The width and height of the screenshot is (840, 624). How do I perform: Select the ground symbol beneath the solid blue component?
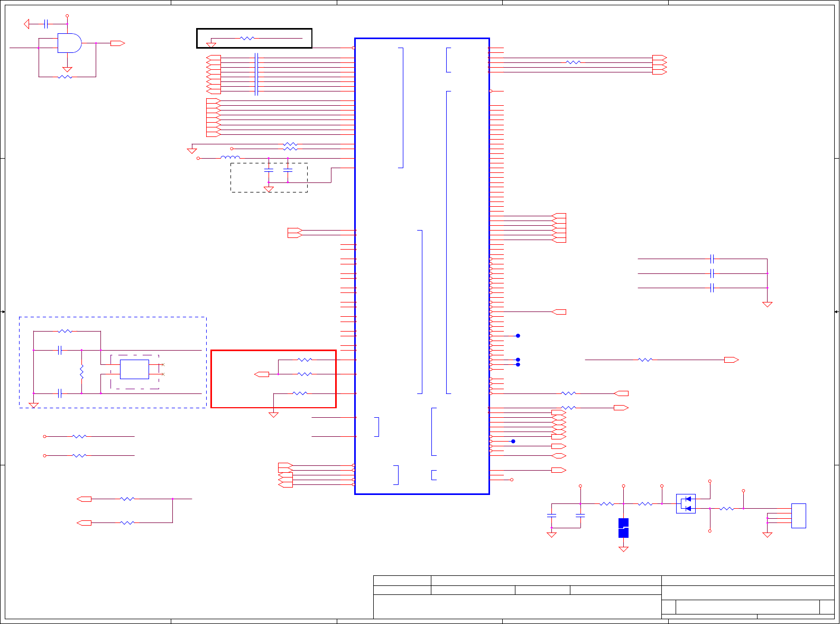click(623, 549)
